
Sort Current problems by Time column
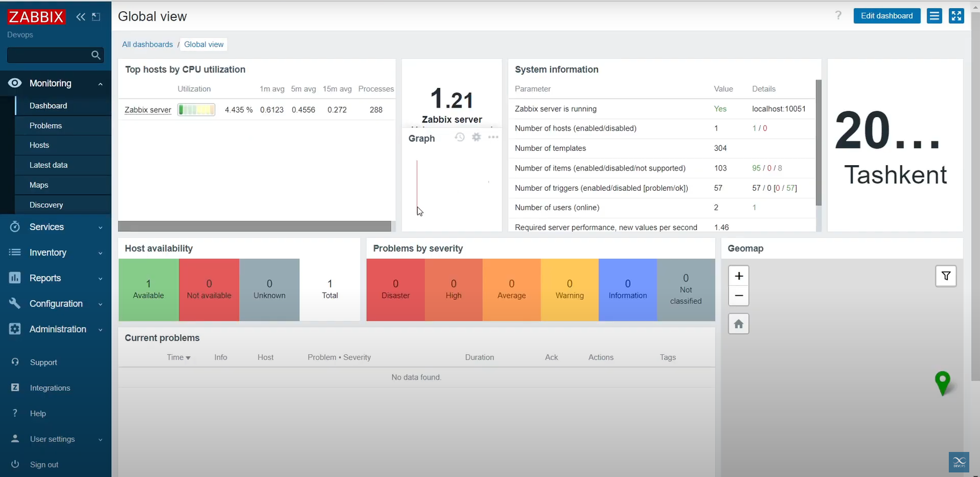[x=178, y=357]
